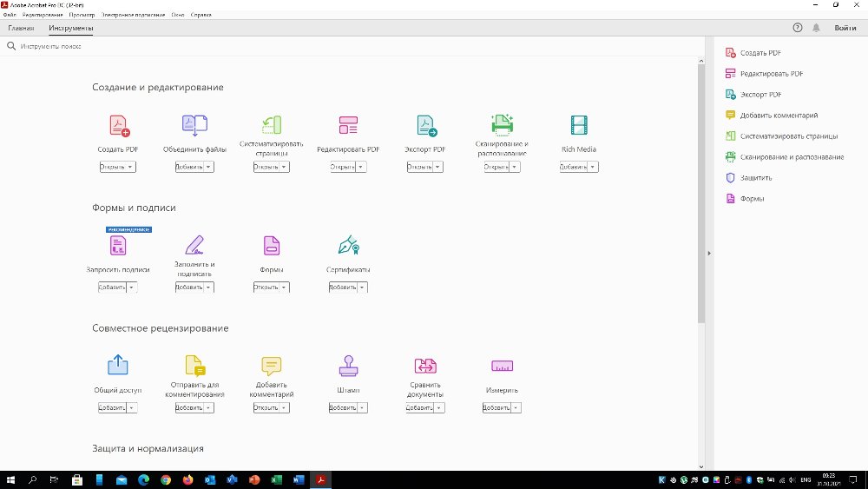Click Открыть button under Систематизировать страницы
Screen dimensions: 868x489
(266, 167)
